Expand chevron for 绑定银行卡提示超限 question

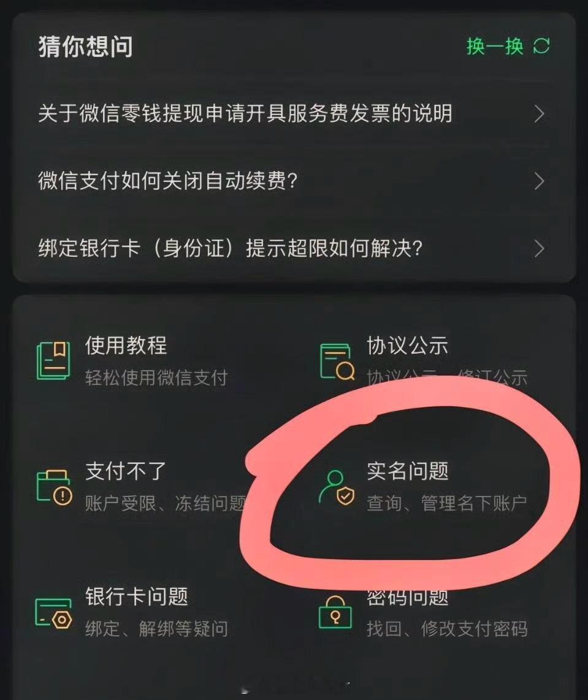pos(540,249)
